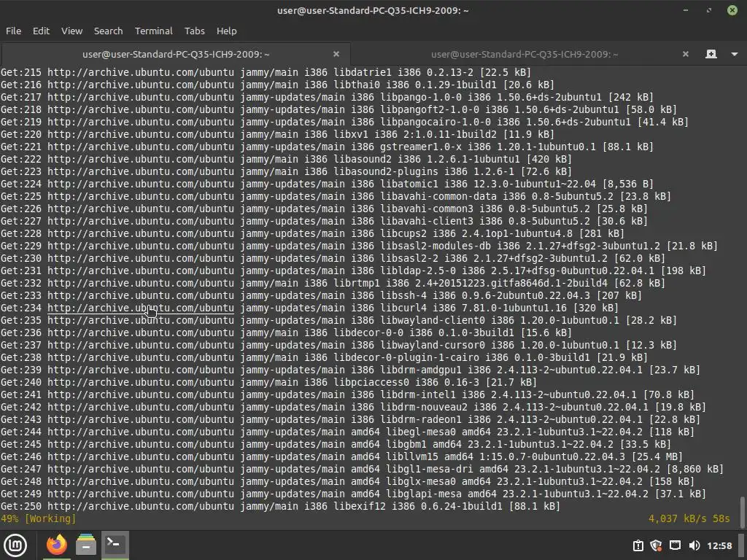Viewport: 747px width, 560px height.
Task: Click the window title in the title bar
Action: point(373,10)
